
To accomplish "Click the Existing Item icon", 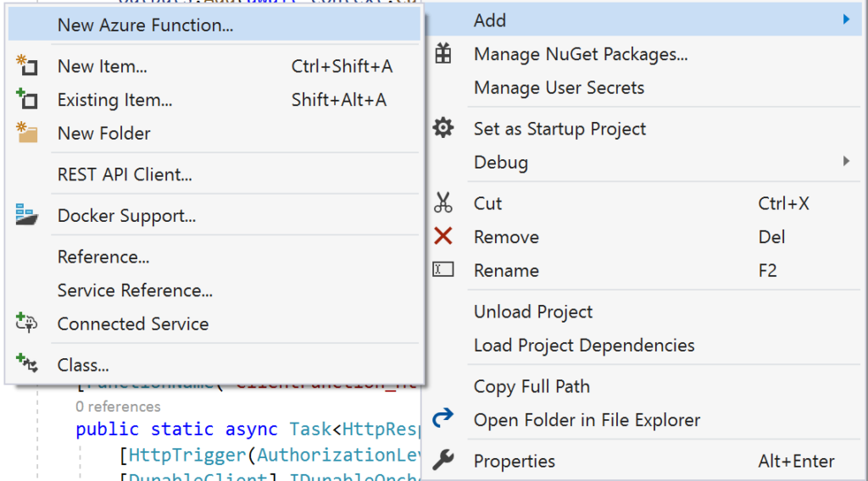I will (x=26, y=100).
